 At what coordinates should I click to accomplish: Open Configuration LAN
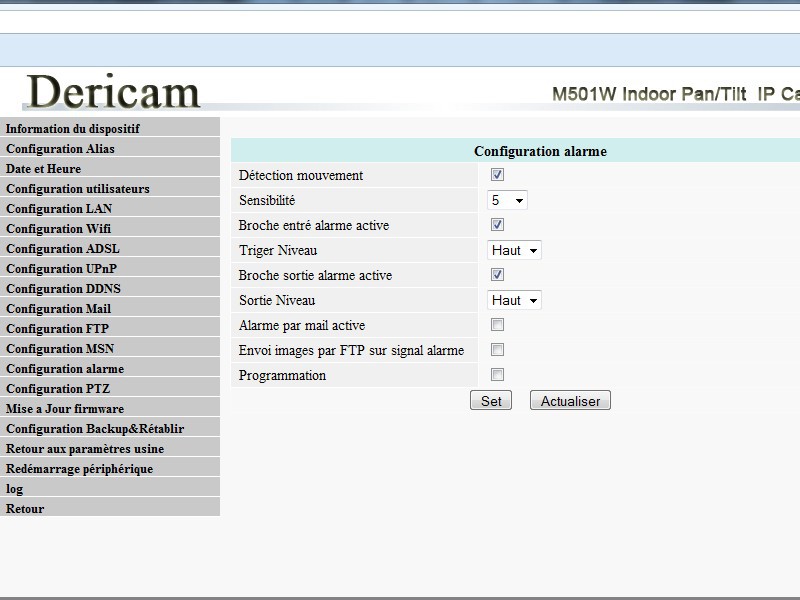(110, 207)
